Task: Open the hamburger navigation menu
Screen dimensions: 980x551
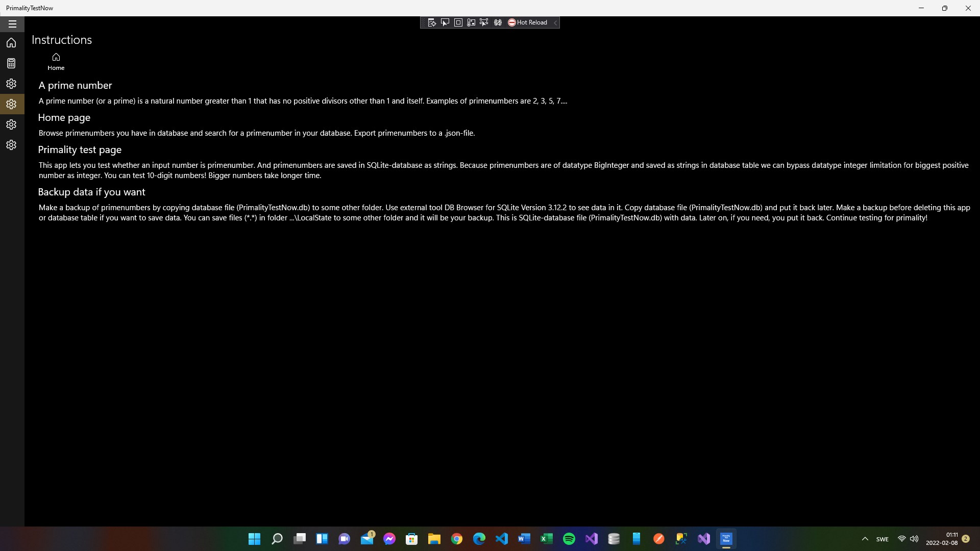Action: click(12, 24)
